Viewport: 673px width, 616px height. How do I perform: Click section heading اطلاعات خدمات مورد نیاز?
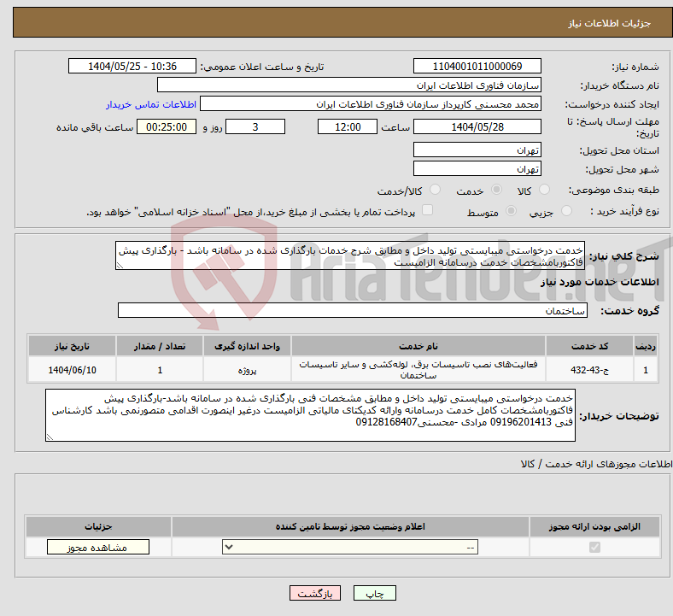[600, 282]
